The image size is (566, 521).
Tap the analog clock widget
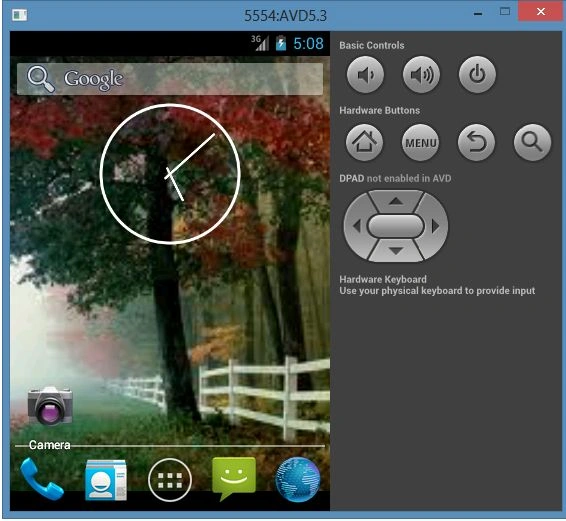click(170, 174)
